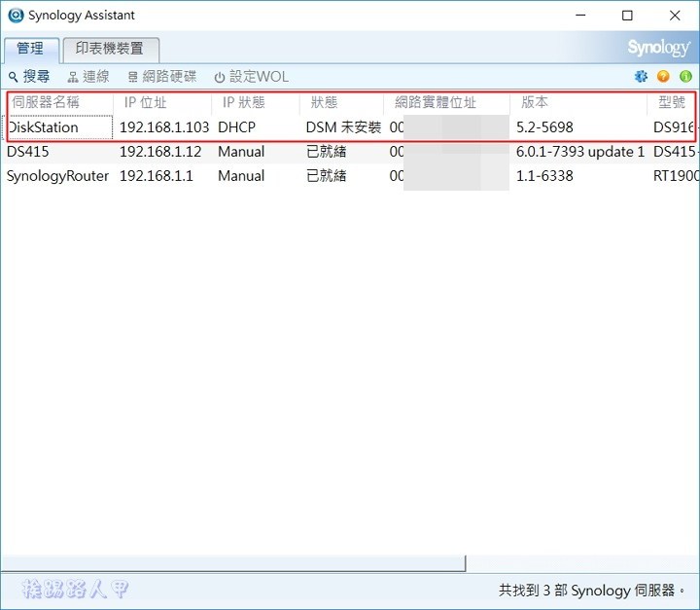Select the DS415 server name

click(x=27, y=152)
